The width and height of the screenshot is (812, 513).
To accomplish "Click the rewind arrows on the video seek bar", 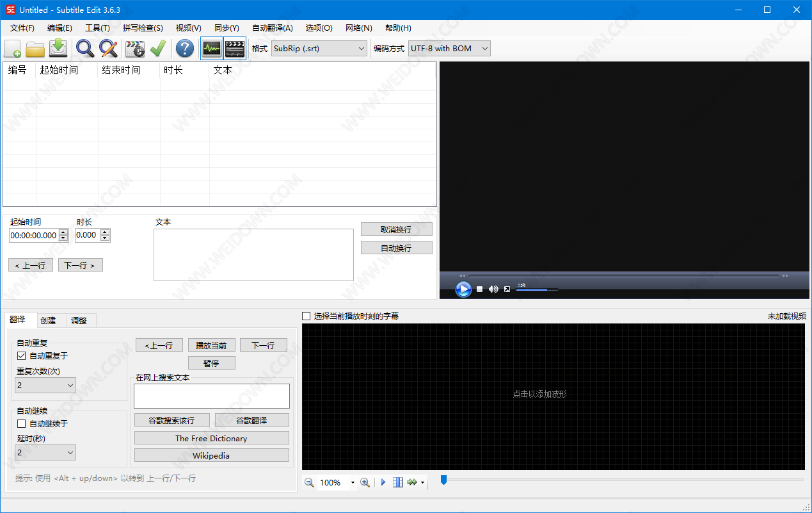I will 462,276.
